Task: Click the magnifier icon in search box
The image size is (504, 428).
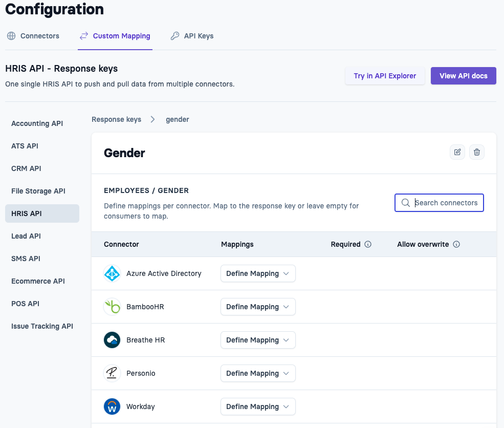Action: click(x=406, y=203)
